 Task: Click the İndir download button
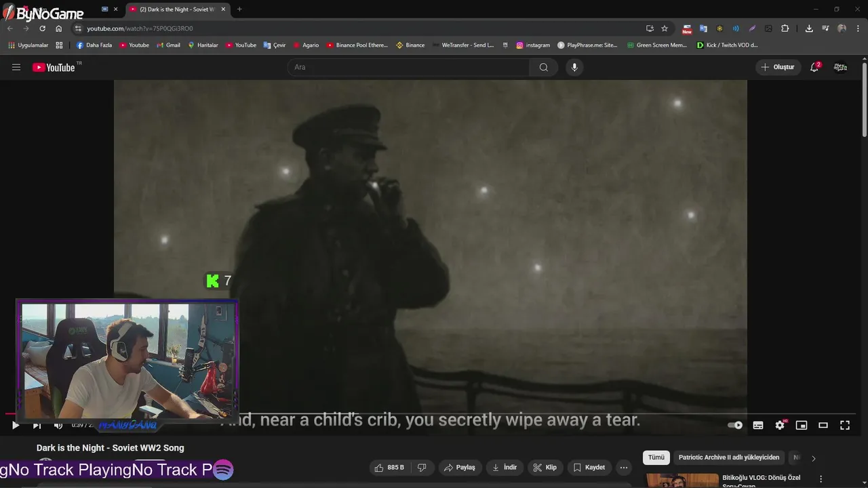tap(505, 468)
